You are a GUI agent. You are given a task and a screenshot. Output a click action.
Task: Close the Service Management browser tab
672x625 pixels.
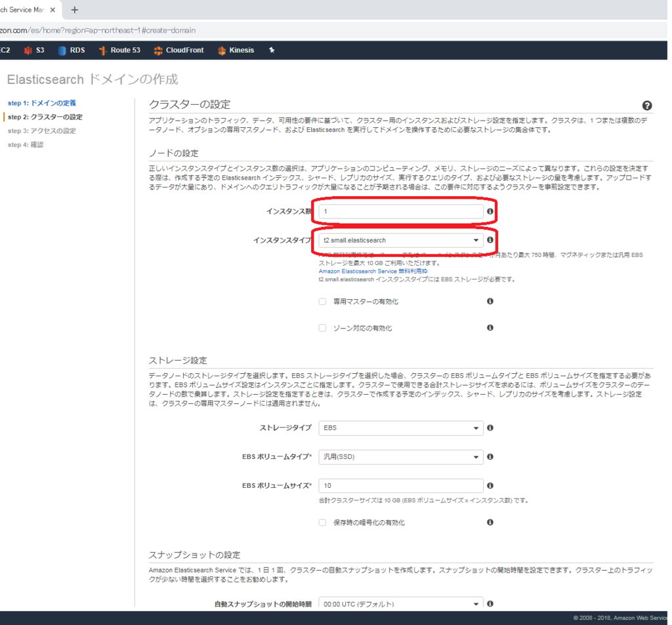tap(52, 9)
